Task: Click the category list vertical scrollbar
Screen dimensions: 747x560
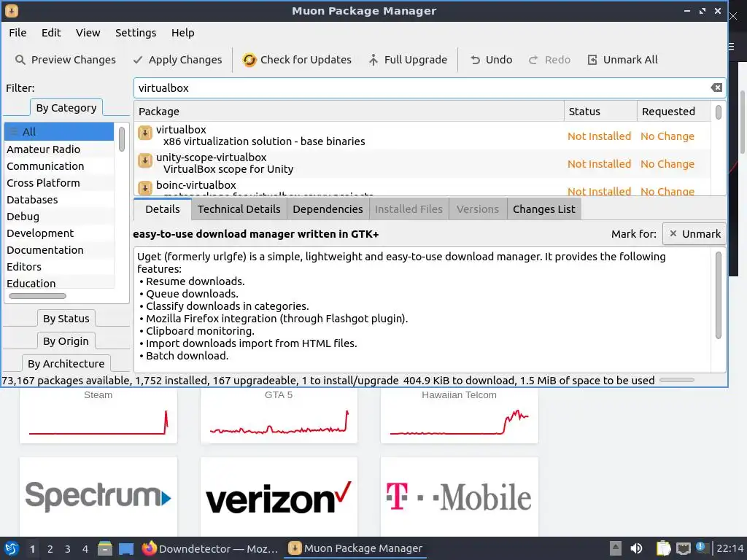Action: click(x=122, y=139)
